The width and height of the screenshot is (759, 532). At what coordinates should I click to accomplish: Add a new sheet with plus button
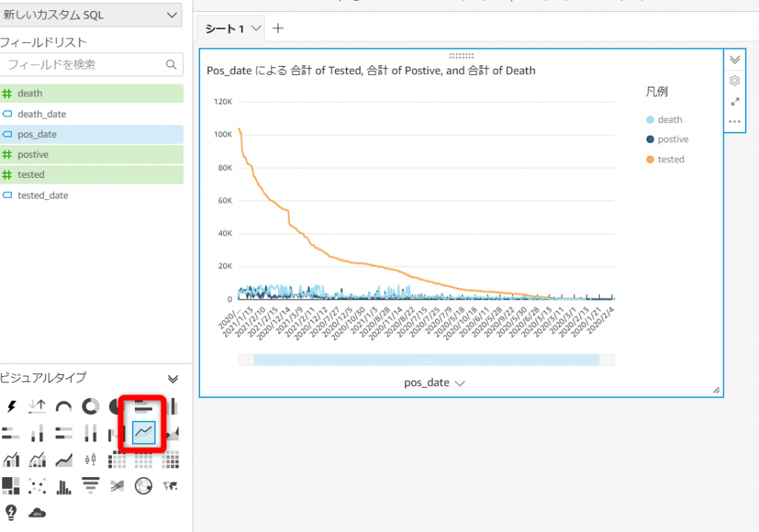pos(278,28)
